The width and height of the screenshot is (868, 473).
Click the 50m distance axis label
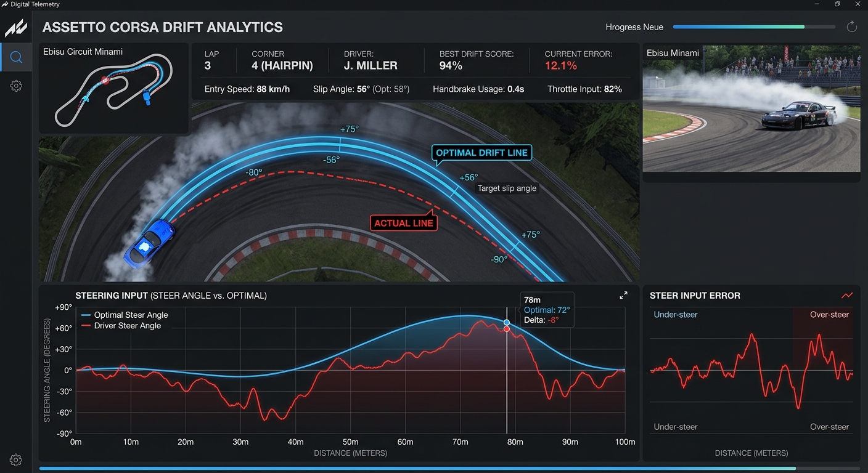[350, 442]
